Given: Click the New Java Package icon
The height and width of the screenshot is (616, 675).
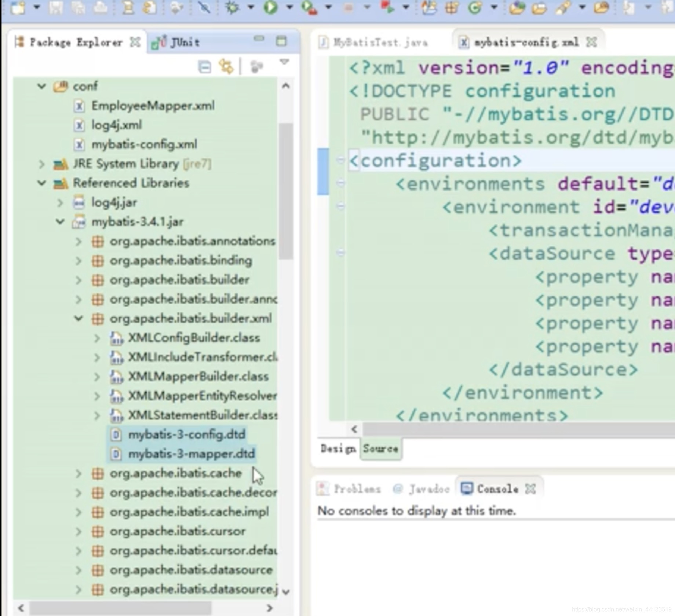Looking at the screenshot, I should point(452,7).
